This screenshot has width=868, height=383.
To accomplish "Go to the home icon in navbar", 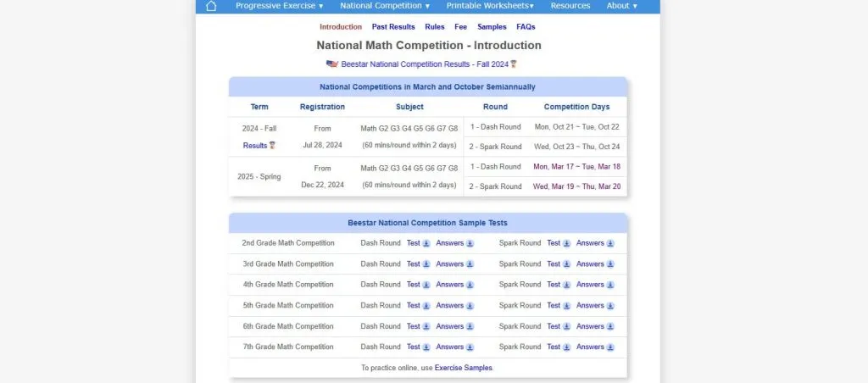I will [211, 6].
